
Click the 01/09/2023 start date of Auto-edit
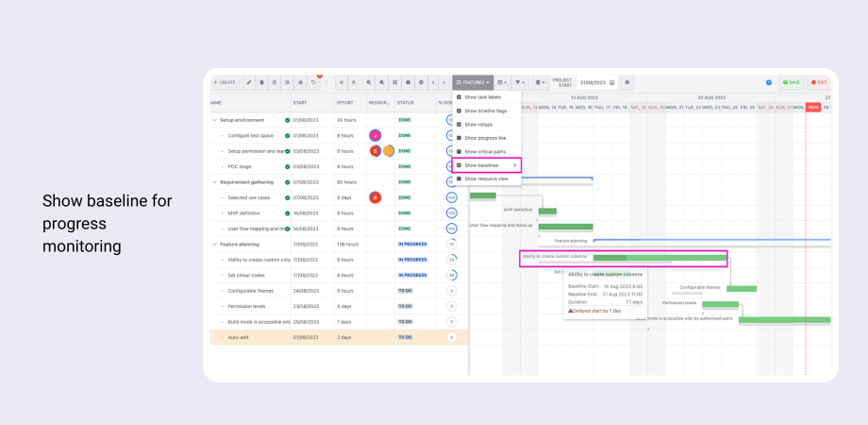pos(306,337)
